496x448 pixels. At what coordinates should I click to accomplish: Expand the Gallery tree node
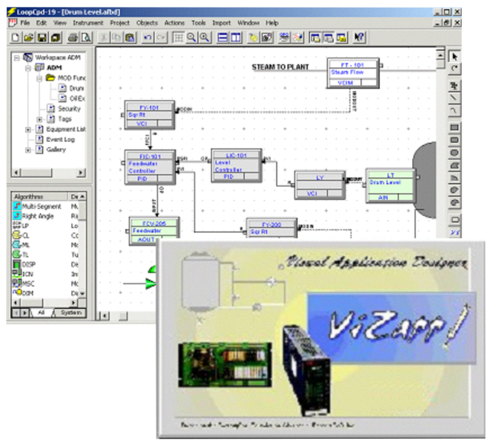[28, 150]
